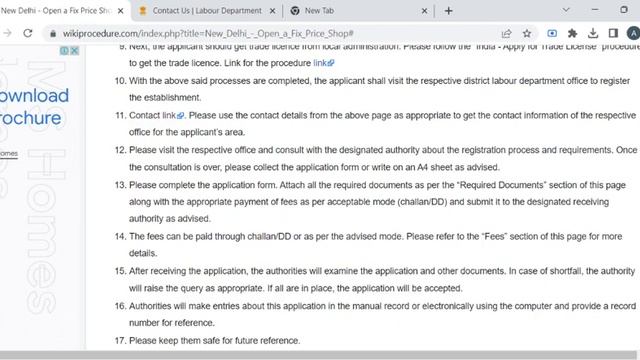Click the Download Brochure ad text

(x=34, y=107)
